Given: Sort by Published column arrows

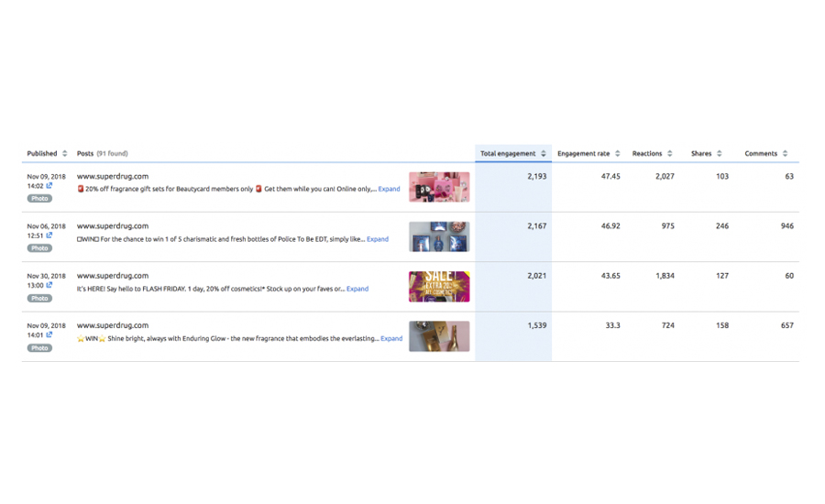Looking at the screenshot, I should coord(64,154).
